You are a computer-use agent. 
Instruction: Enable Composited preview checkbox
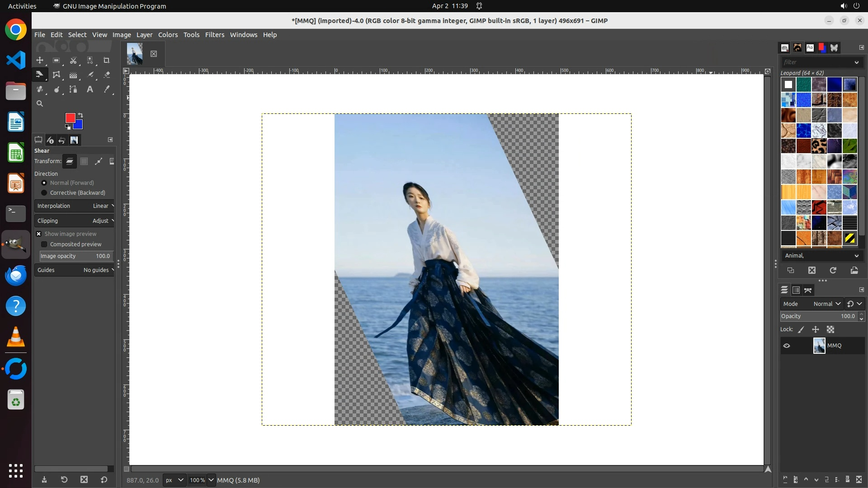point(44,244)
